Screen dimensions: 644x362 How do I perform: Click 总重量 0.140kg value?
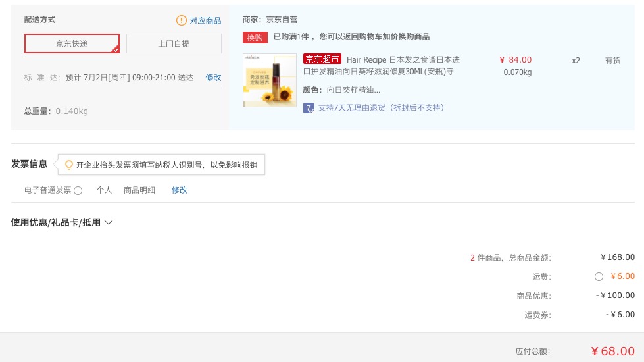(x=72, y=111)
